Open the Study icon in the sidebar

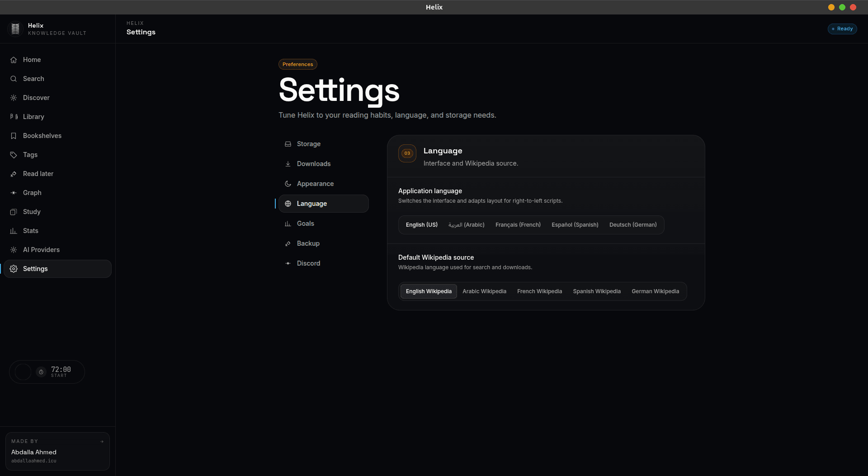click(x=14, y=212)
